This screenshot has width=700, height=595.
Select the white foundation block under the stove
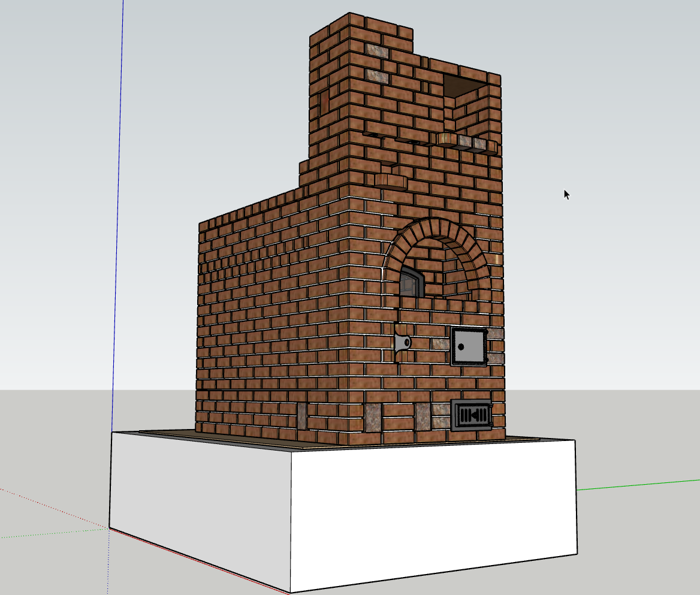click(x=343, y=511)
